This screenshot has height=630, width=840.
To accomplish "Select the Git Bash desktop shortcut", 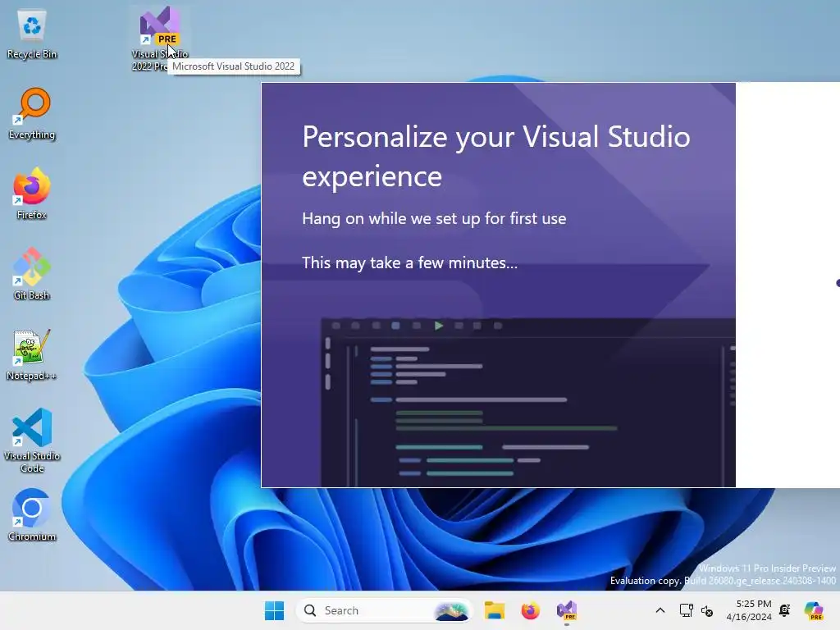I will pyautogui.click(x=32, y=274).
